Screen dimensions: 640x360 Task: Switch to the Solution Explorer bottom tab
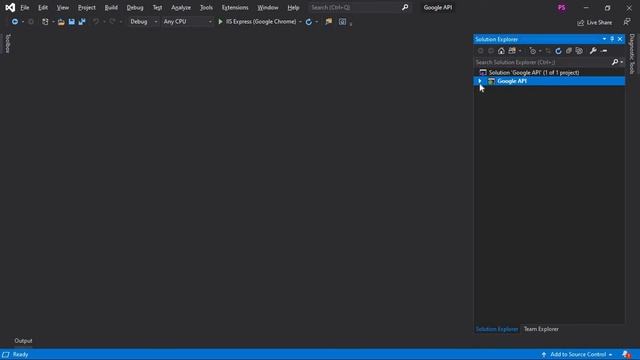497,329
